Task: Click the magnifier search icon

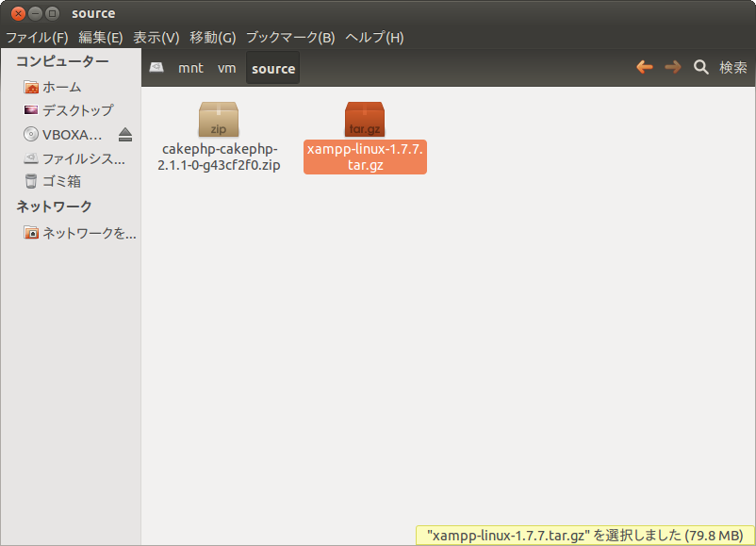Action: (701, 67)
